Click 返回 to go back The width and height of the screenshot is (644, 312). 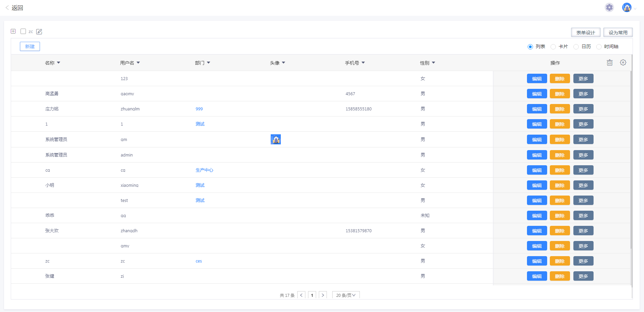tap(17, 8)
